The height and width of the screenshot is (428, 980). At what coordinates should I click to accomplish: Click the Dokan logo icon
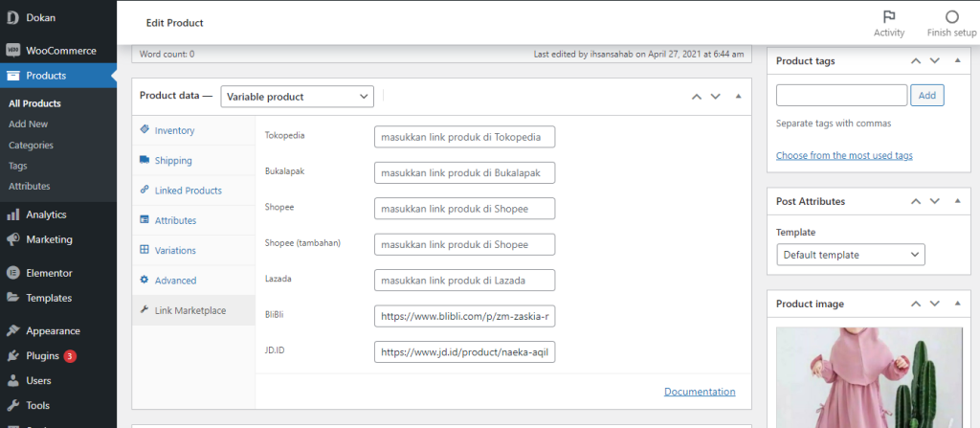click(13, 17)
